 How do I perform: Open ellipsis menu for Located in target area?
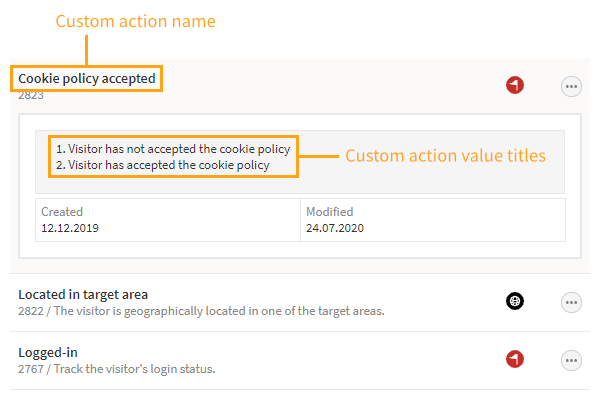pyautogui.click(x=571, y=301)
